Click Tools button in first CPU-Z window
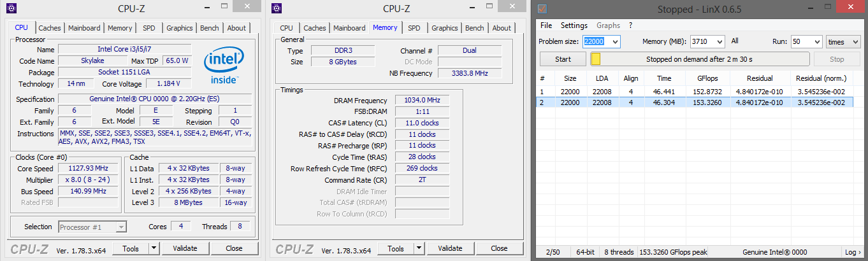 pyautogui.click(x=131, y=248)
